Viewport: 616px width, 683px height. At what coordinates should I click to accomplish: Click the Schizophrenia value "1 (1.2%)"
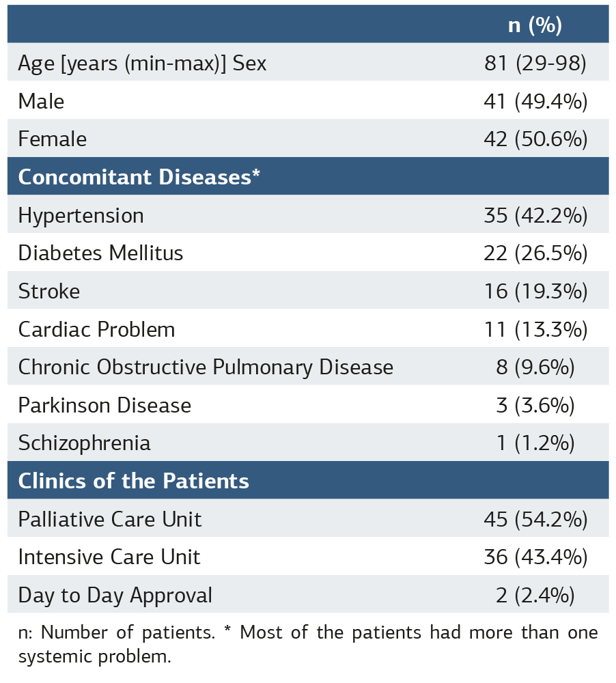[x=535, y=443]
